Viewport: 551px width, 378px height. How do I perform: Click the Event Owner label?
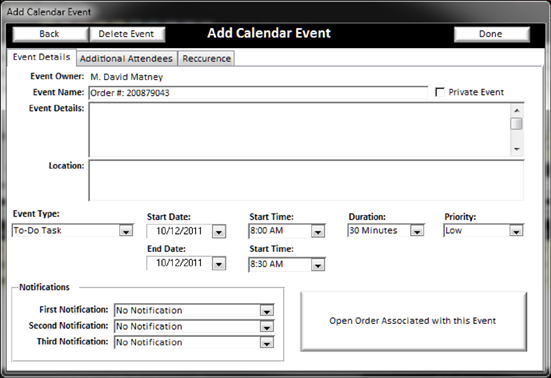[x=57, y=76]
